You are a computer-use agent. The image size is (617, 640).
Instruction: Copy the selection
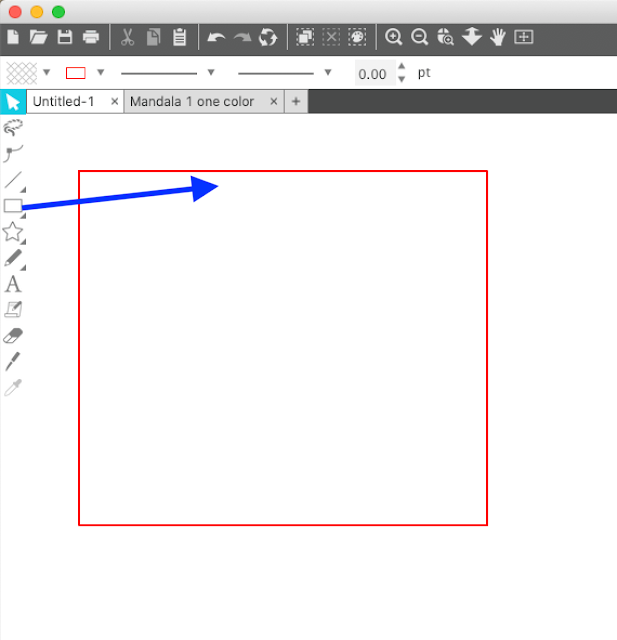[x=153, y=37]
